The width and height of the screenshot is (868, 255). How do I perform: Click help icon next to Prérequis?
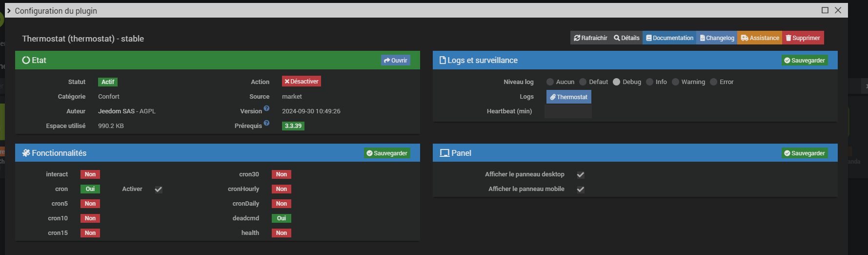point(266,123)
